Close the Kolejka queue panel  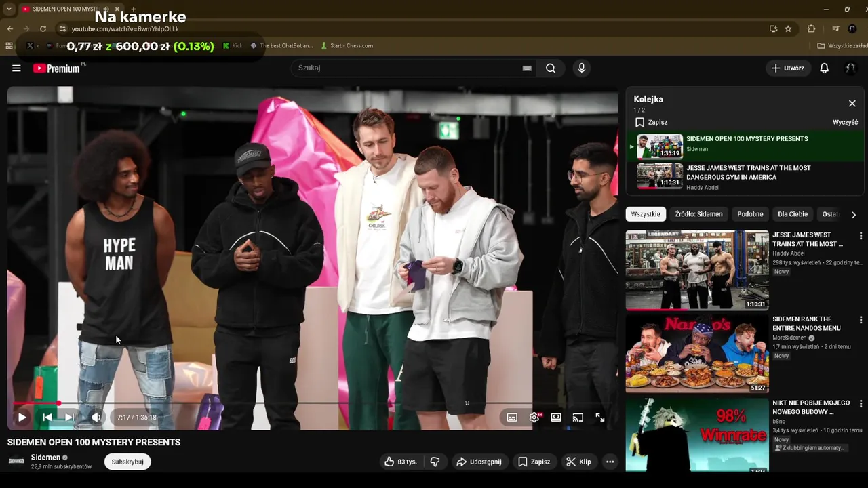852,104
